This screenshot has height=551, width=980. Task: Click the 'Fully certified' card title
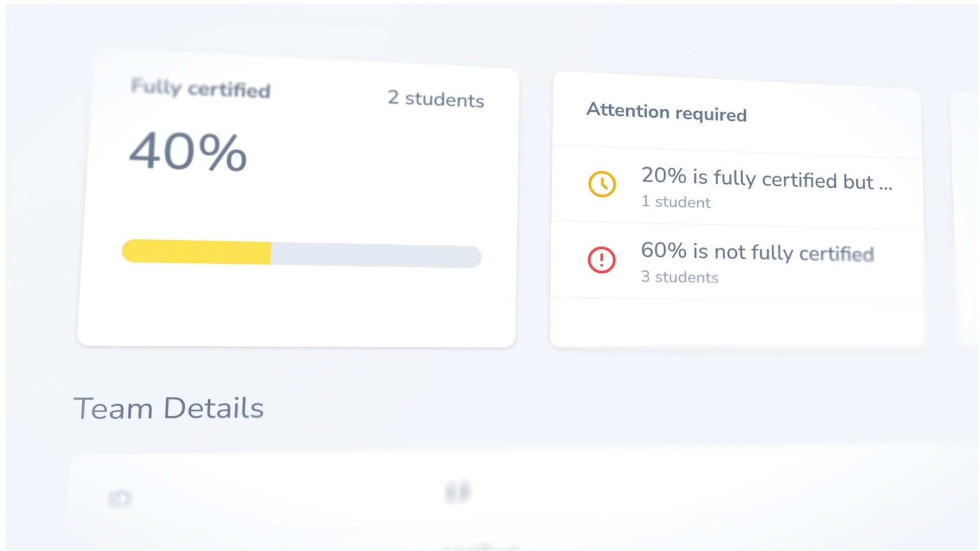click(x=201, y=88)
